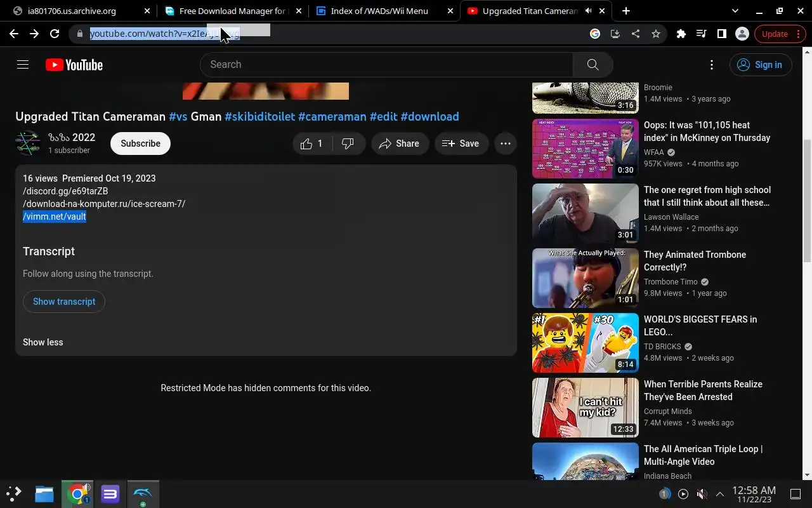Open the /vimm.net/vault link

coord(55,217)
